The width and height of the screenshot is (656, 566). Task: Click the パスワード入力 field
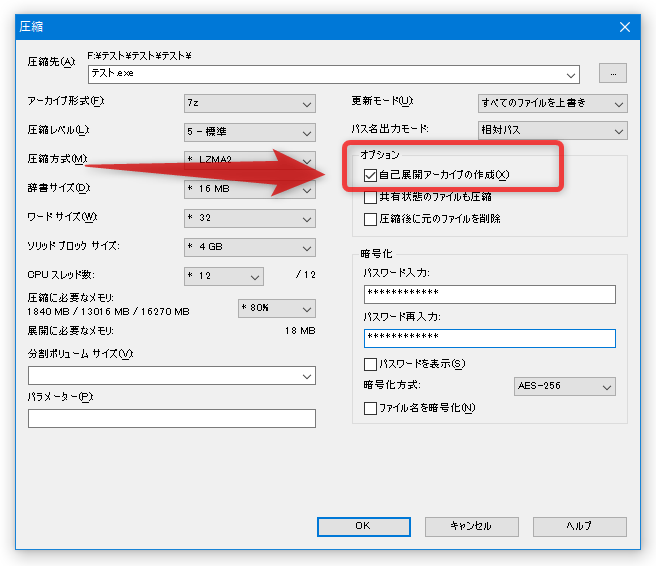coord(489,294)
